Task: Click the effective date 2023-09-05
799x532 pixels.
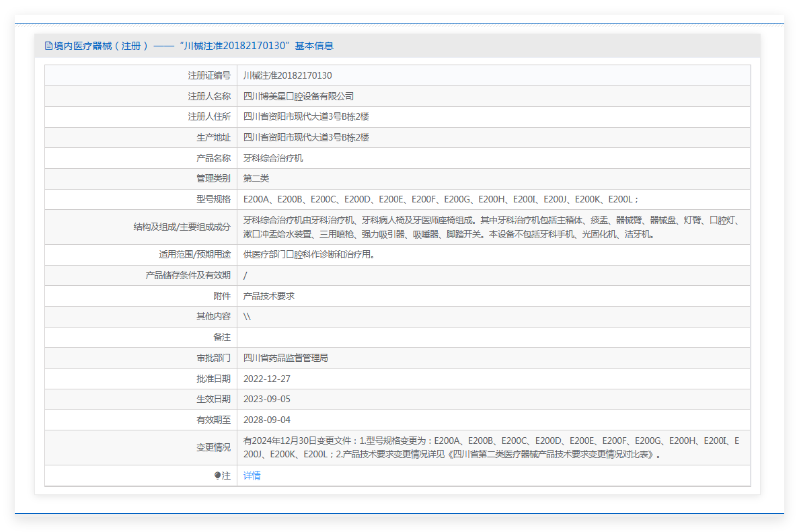Action: point(266,399)
